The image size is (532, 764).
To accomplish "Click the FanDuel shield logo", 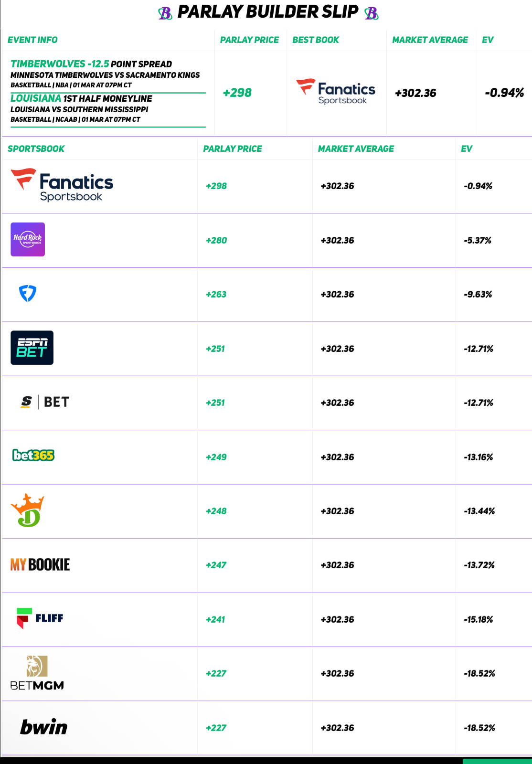I will [28, 293].
